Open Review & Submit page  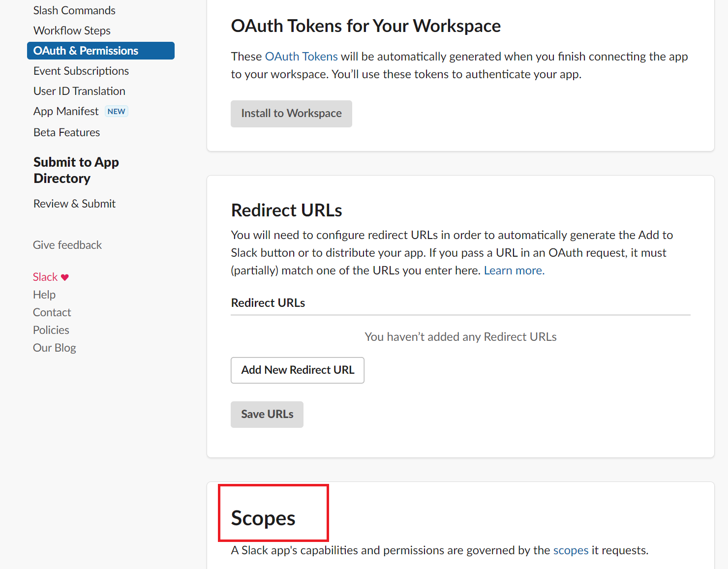tap(74, 204)
